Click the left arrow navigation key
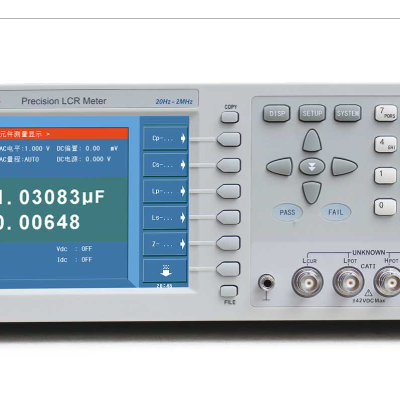Viewport: 400px width, 400px height. pyautogui.click(x=280, y=166)
